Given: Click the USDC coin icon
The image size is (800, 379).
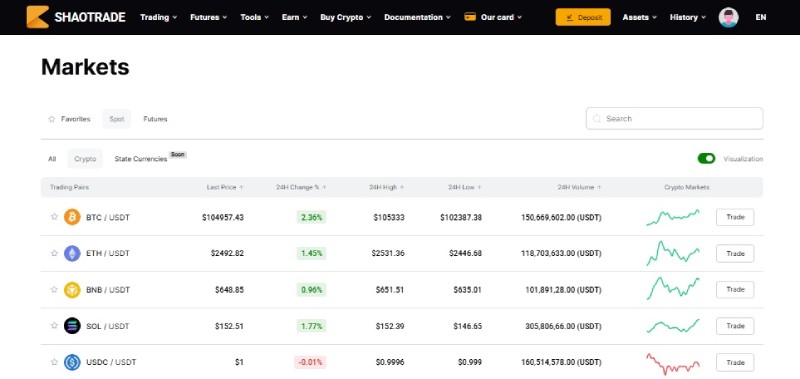Looking at the screenshot, I should [x=72, y=362].
